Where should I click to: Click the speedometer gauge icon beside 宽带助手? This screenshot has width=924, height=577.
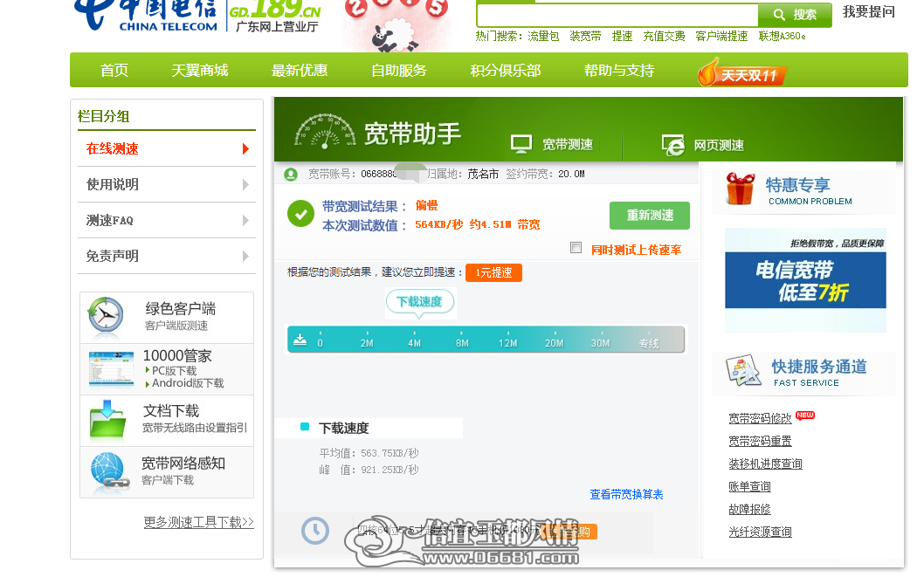tap(325, 130)
